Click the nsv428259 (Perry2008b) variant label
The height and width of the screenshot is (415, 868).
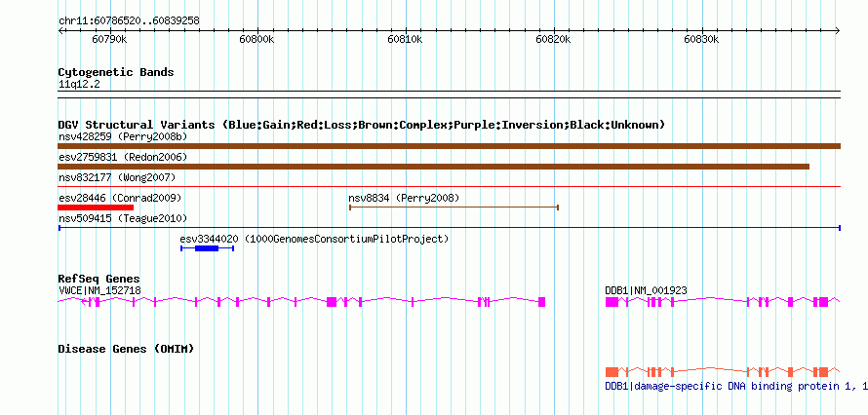pos(123,136)
